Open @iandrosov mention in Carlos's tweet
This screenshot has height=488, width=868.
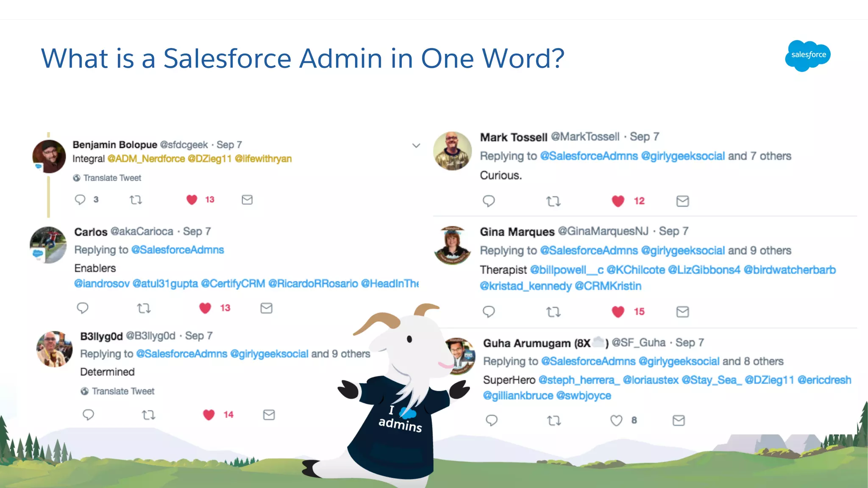102,283
